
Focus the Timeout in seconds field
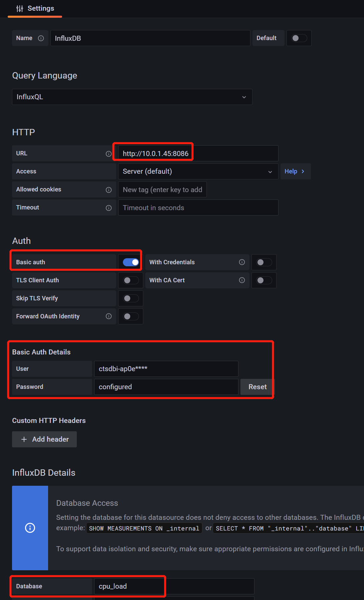point(198,207)
